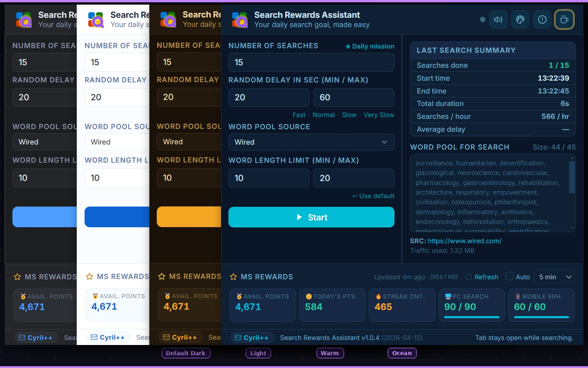Viewport: 588px width, 368px height.
Task: Focus the minimum delay field showing 20 in Ocean window
Action: click(x=269, y=98)
